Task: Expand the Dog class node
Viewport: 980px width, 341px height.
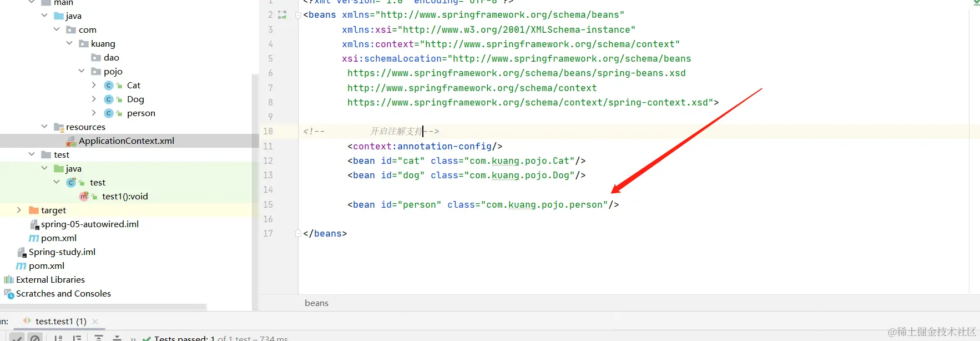Action: tap(94, 99)
